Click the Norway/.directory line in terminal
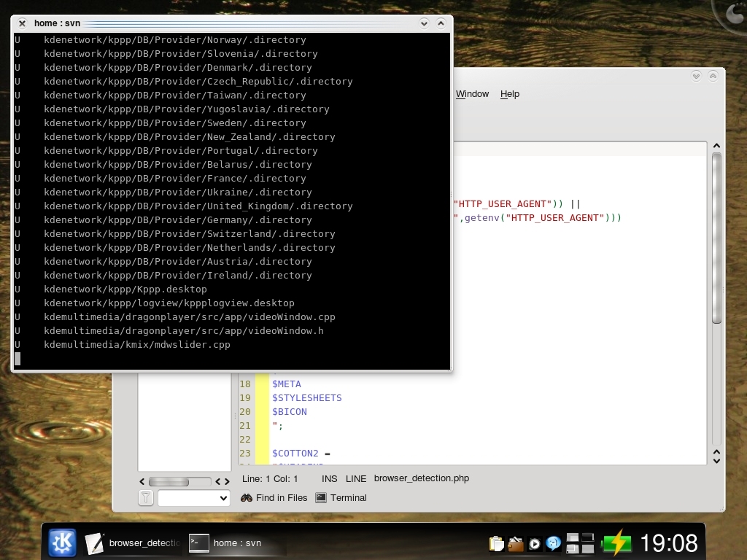Viewport: 747px width, 560px height. tap(175, 40)
